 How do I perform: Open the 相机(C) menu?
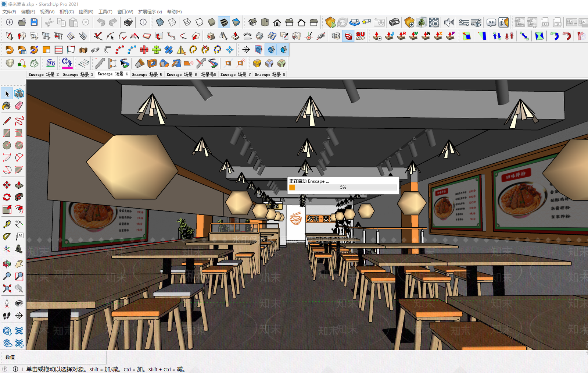pos(67,11)
